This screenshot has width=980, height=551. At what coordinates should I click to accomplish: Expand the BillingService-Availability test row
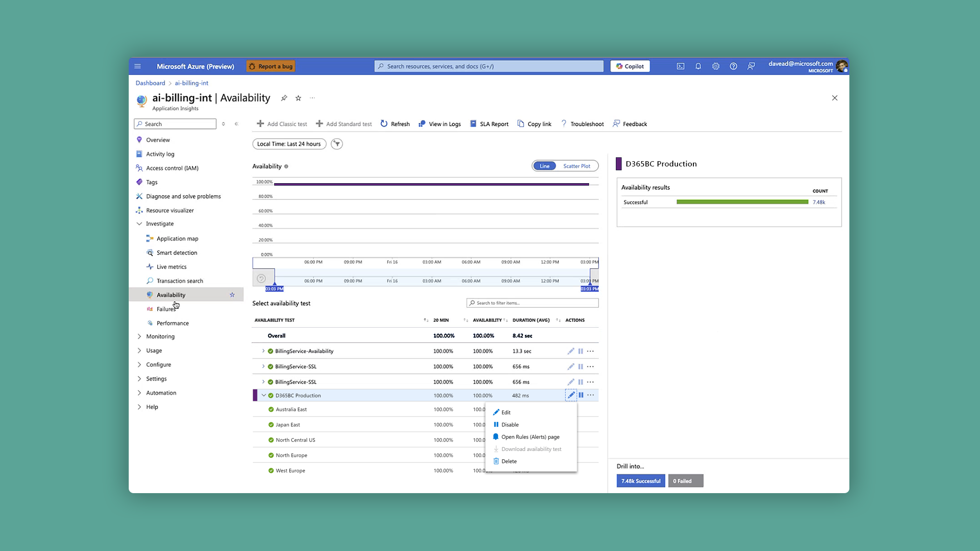(x=263, y=351)
